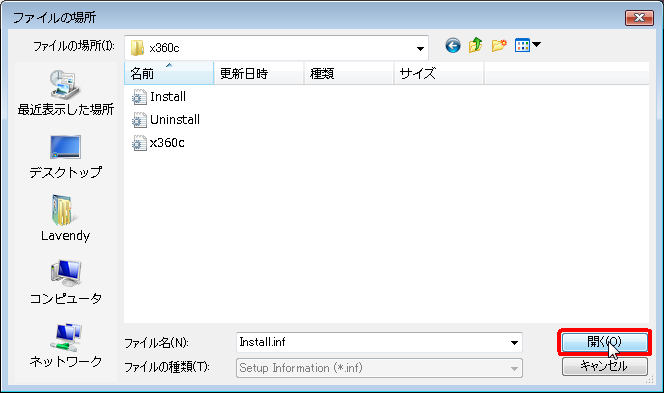Screen dimensions: 664x393
Task: Click the Install file's icon
Action: pyautogui.click(x=138, y=97)
